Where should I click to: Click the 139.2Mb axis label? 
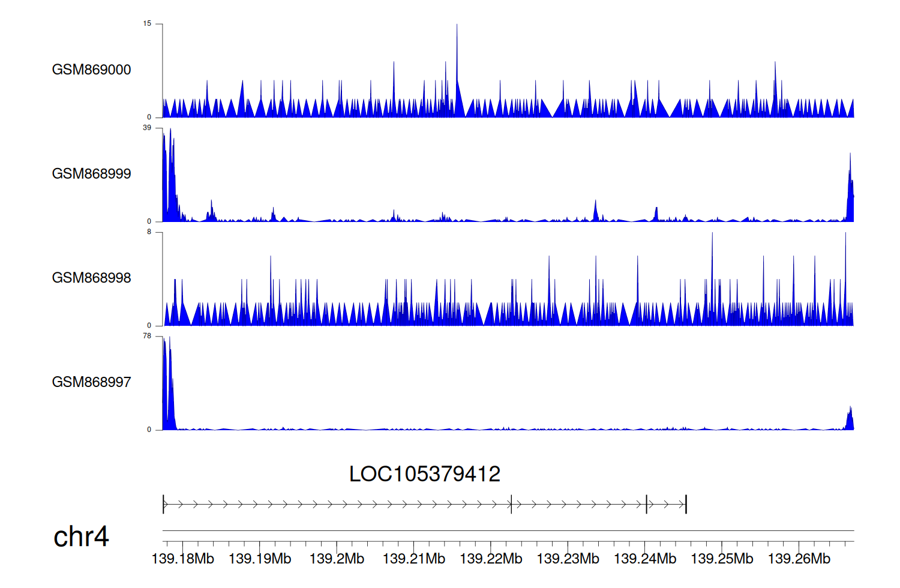(337, 559)
